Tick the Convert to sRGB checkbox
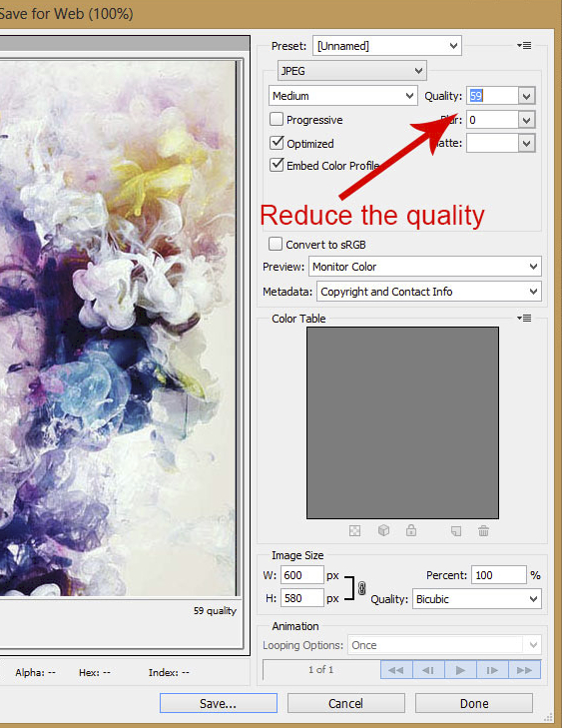562x728 pixels. [276, 244]
